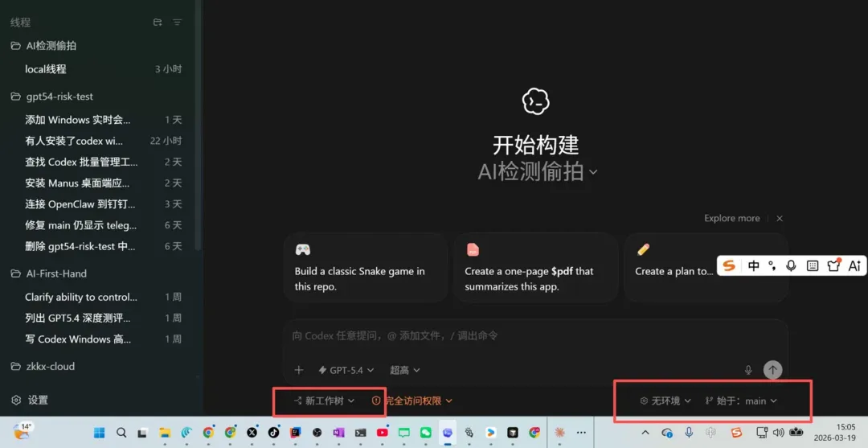Click the Sogou S logo on IME toolbar
Screen dimensions: 868x448
pos(730,265)
